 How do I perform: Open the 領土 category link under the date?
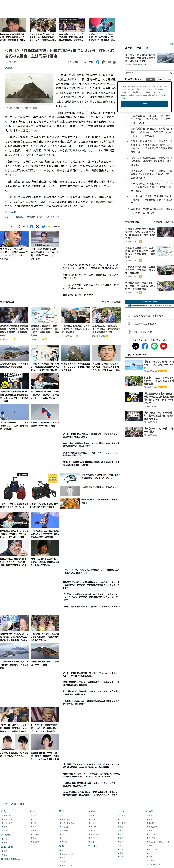click(12, 68)
